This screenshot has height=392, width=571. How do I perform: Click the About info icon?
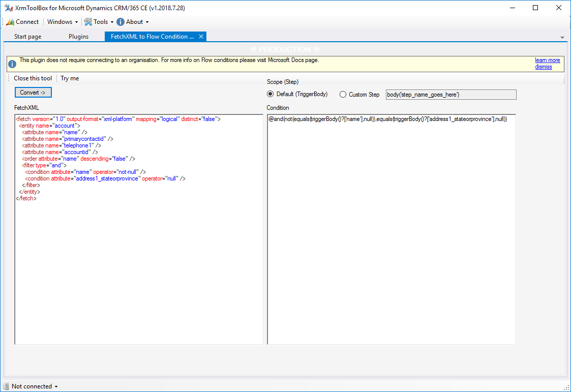click(120, 22)
